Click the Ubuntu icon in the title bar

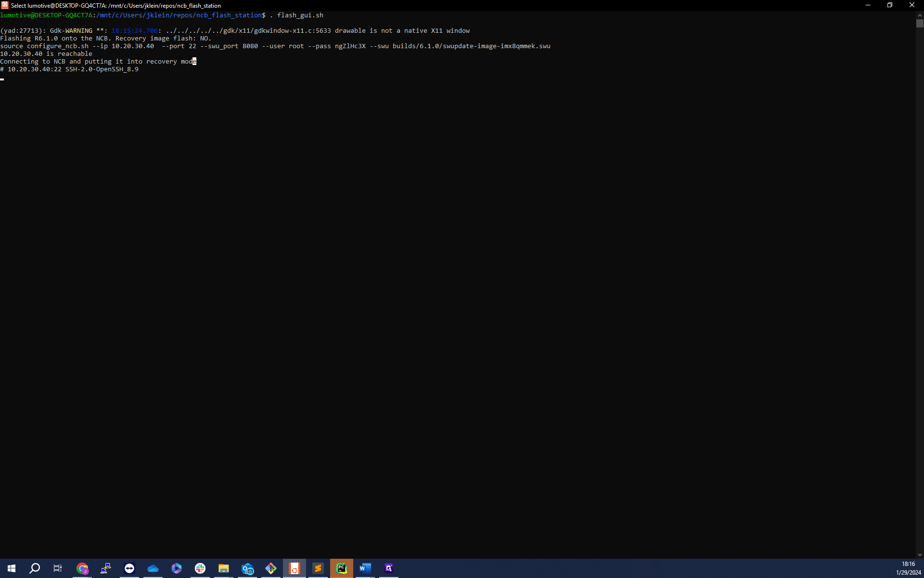(5, 5)
